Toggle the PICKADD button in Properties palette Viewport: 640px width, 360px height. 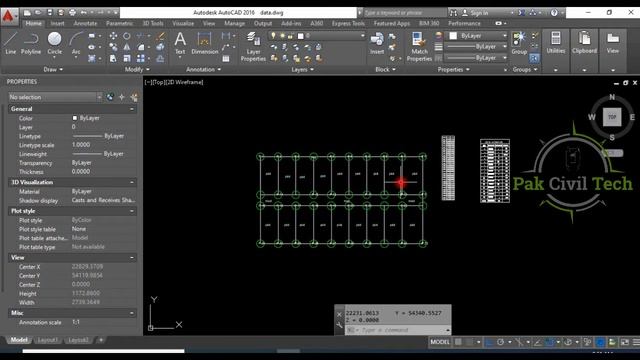[x=110, y=97]
